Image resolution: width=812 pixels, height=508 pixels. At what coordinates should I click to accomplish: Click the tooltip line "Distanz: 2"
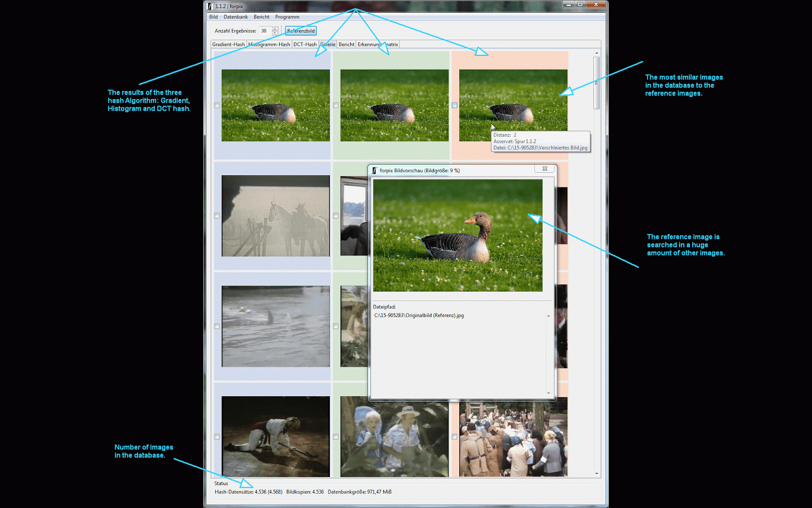click(x=505, y=135)
